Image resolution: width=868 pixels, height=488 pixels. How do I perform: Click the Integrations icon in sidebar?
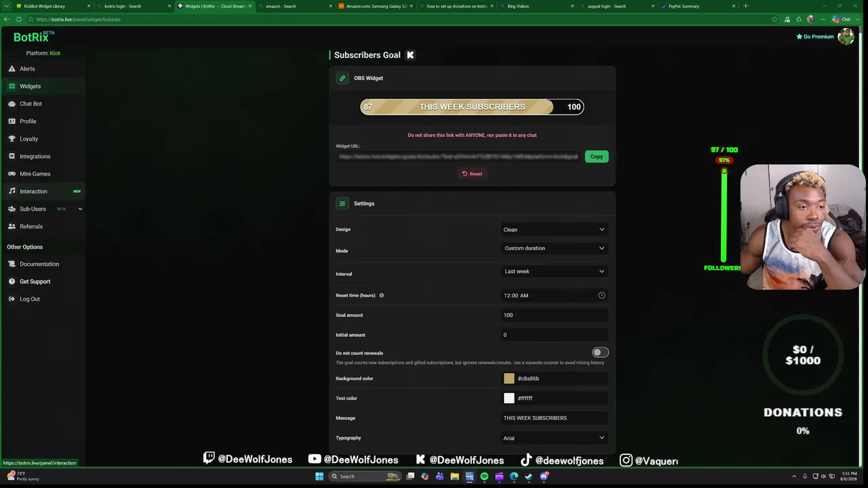coord(12,157)
